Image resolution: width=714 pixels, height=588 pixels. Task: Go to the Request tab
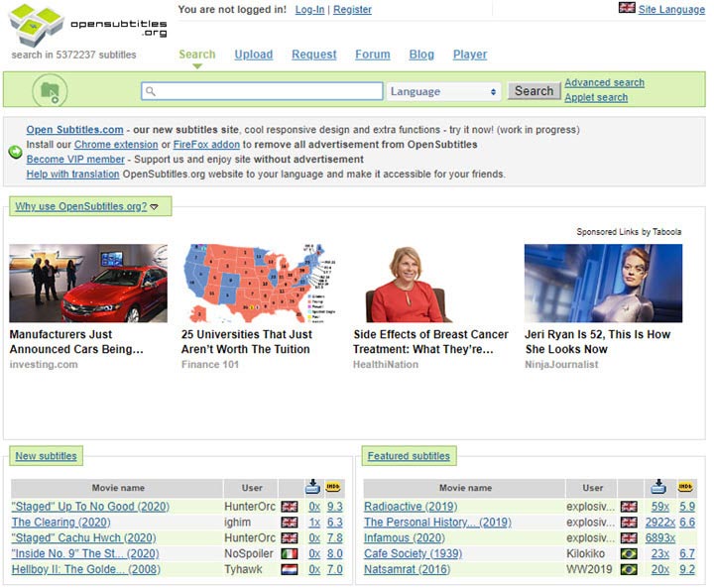click(x=314, y=55)
